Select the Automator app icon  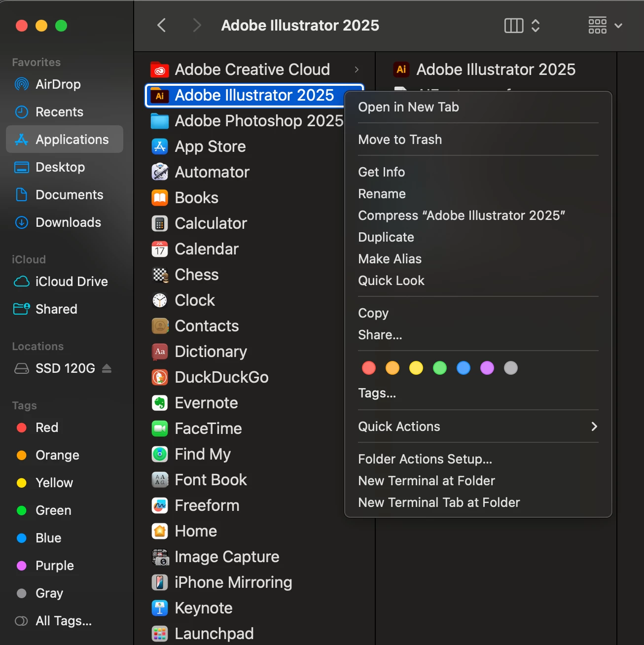point(159,172)
